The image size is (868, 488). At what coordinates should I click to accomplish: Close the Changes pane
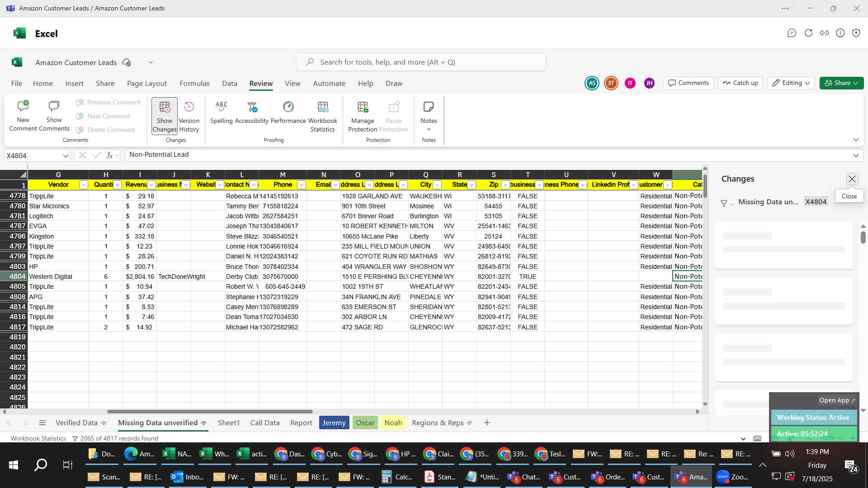tap(852, 179)
